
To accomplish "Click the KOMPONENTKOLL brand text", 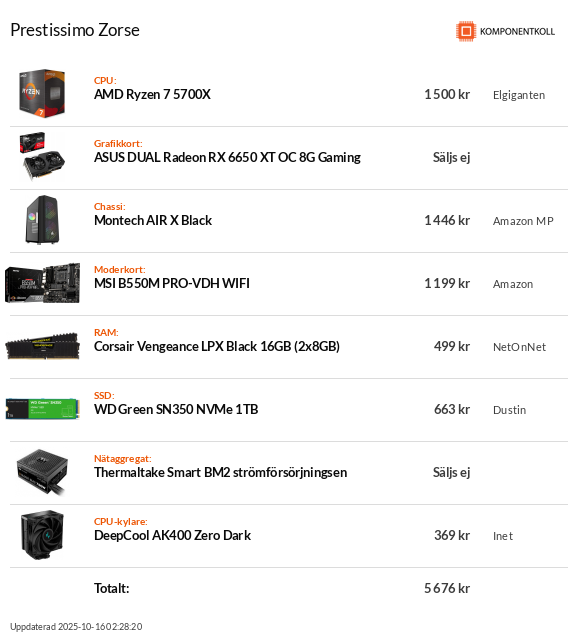I will tap(517, 31).
